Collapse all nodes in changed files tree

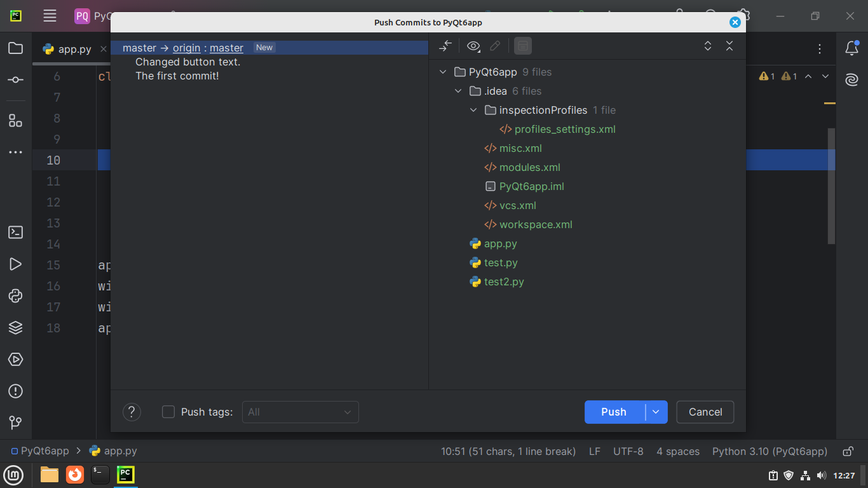[x=729, y=46]
